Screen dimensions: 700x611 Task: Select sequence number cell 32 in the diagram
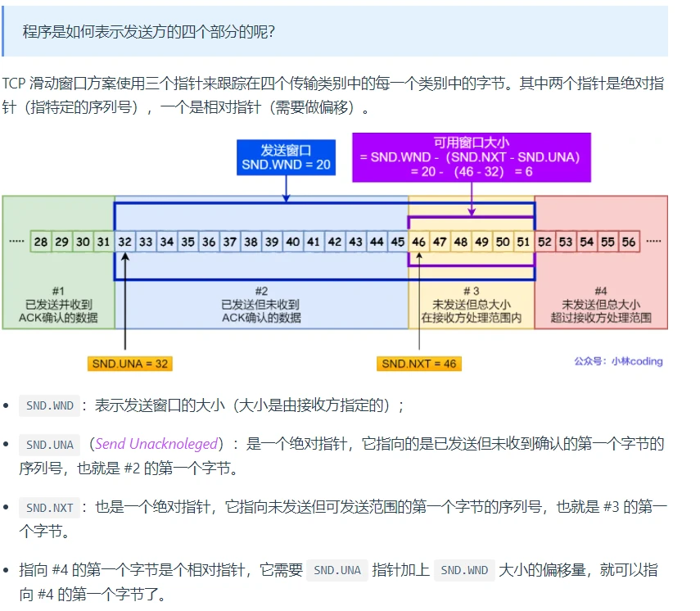tap(124, 242)
